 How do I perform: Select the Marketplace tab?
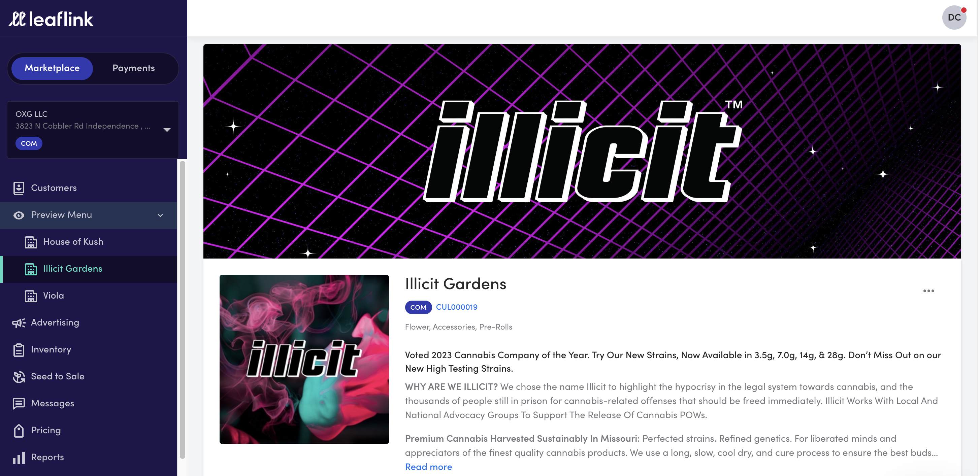click(52, 67)
